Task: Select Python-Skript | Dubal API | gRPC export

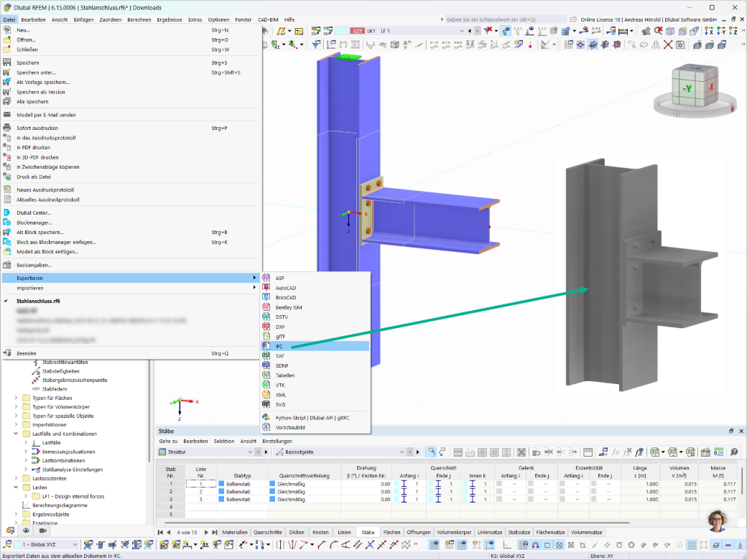Action: point(315,418)
